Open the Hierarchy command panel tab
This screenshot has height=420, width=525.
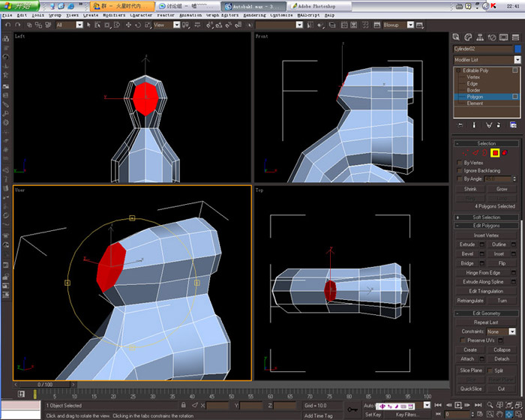click(x=480, y=37)
